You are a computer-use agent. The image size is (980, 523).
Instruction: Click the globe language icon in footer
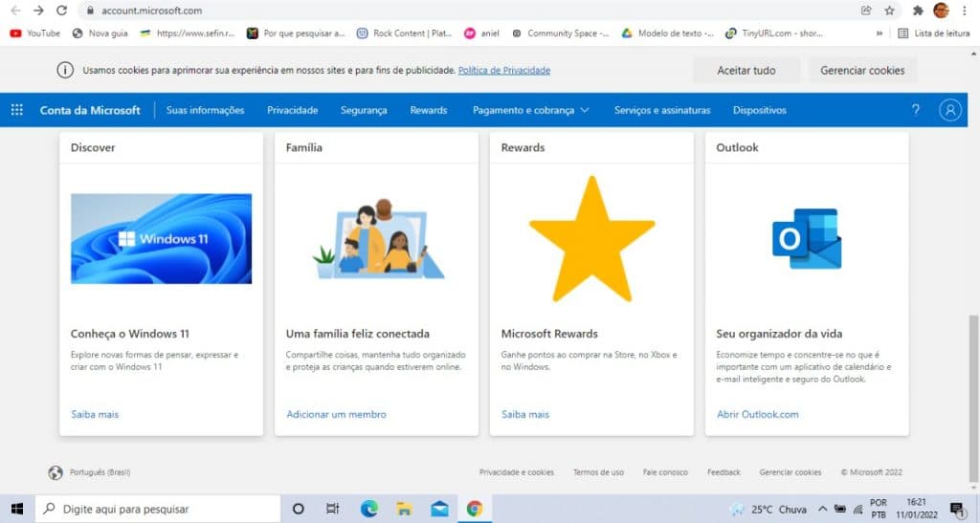coord(56,472)
